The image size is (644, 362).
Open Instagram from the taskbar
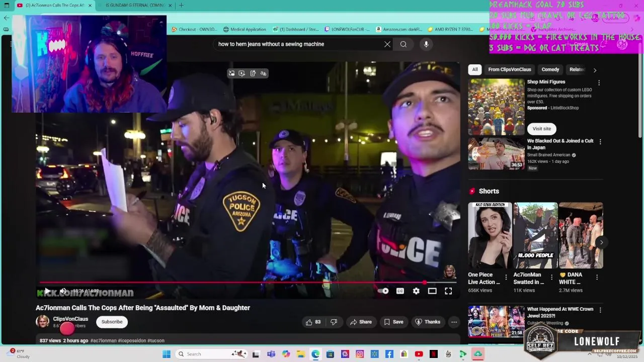click(360, 354)
